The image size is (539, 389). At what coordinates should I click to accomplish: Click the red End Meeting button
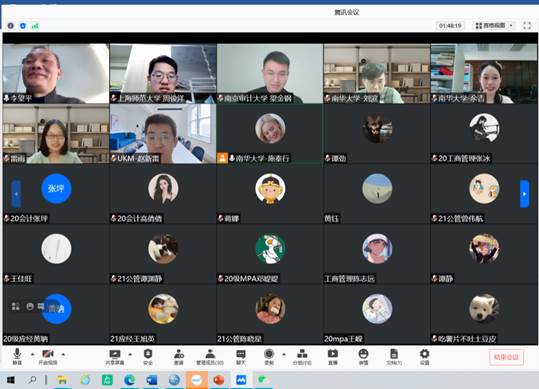[506, 357]
